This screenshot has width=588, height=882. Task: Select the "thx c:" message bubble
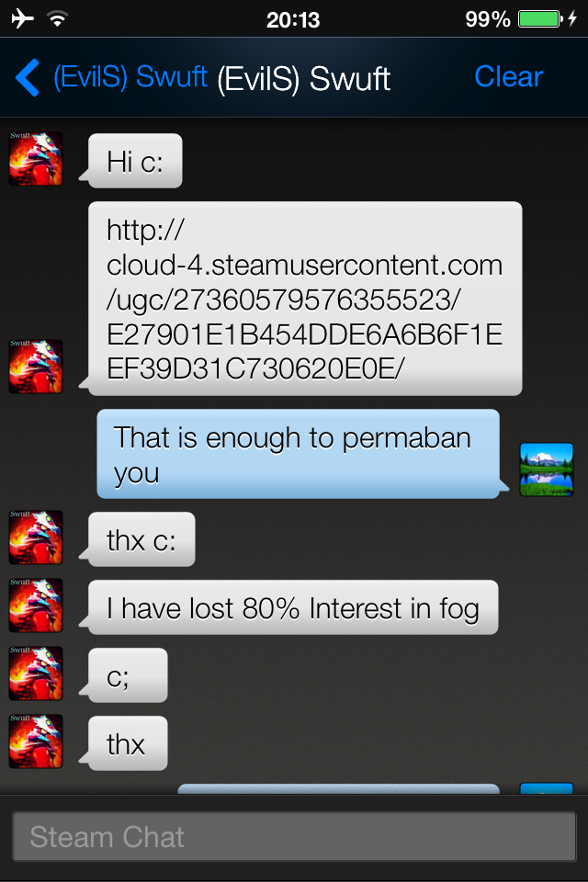(141, 539)
